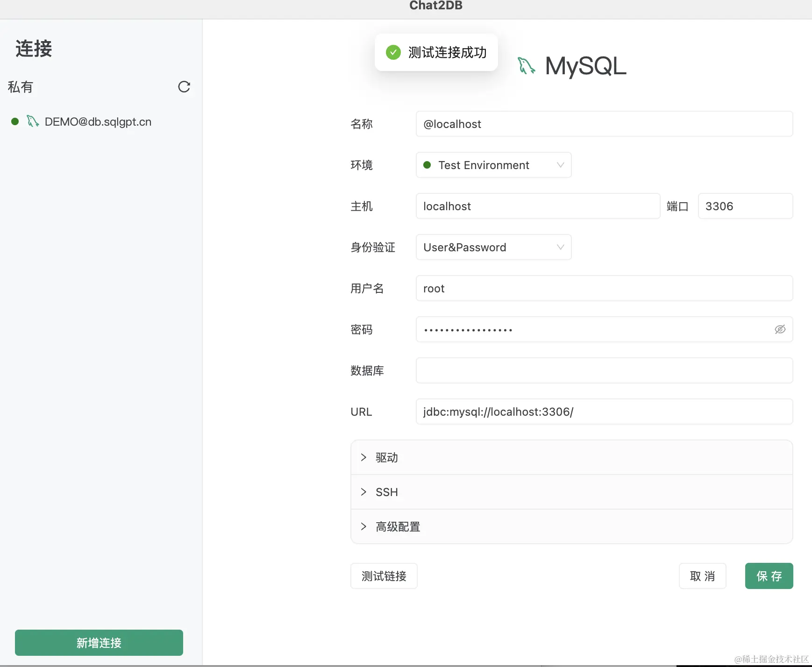The height and width of the screenshot is (667, 812).
Task: Click the Chat2DB window title
Action: click(x=436, y=6)
